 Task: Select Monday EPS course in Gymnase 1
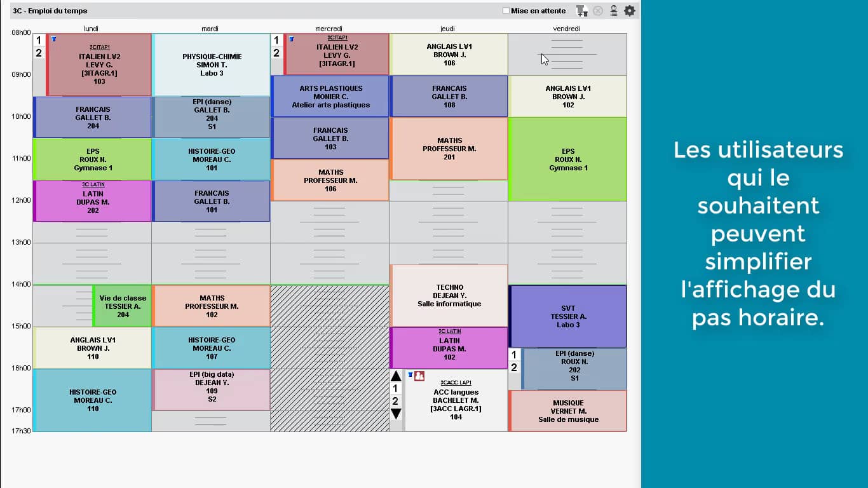[x=92, y=159]
